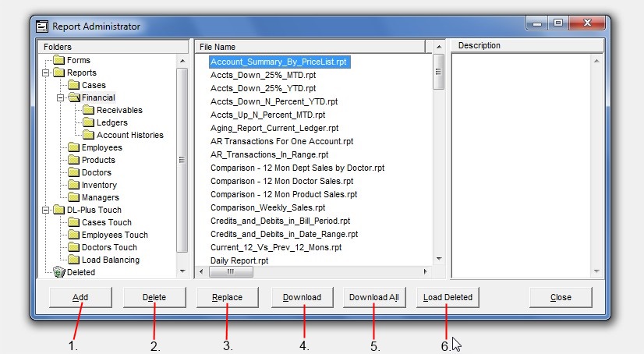The width and height of the screenshot is (644, 354).
Task: Click the Report Administrator title bar icon
Action: point(43,26)
